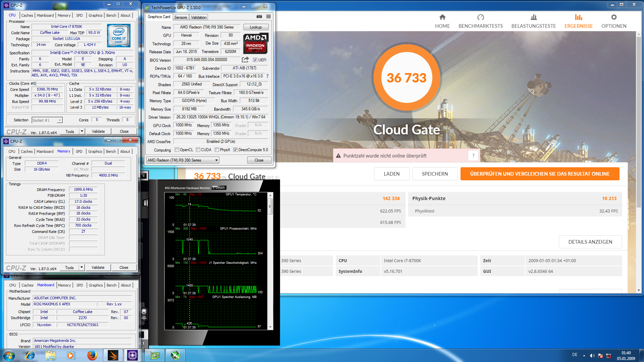The height and width of the screenshot is (362, 644).
Task: Switch to Caches tab in top CPU-Z window
Action: 27,15
